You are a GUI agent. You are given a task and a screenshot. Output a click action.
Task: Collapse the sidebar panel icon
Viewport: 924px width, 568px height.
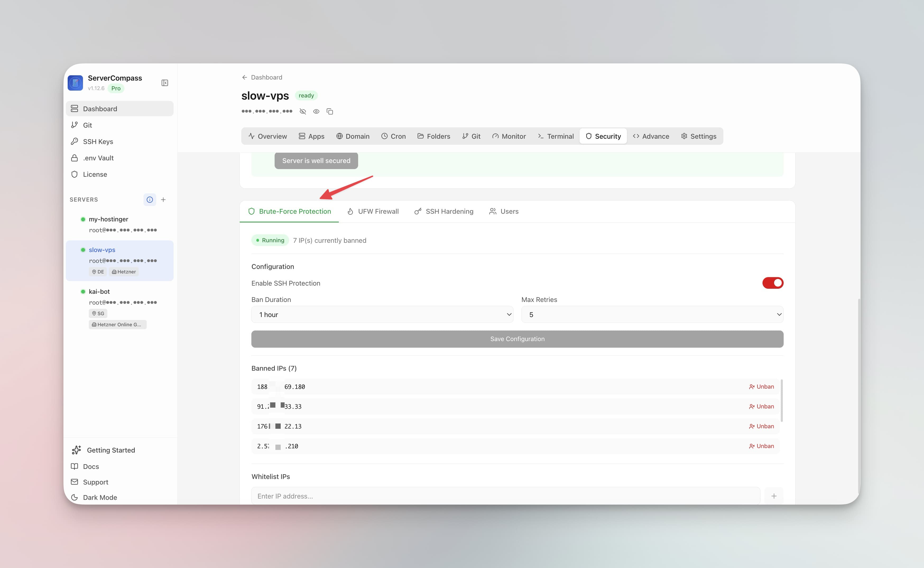click(165, 83)
